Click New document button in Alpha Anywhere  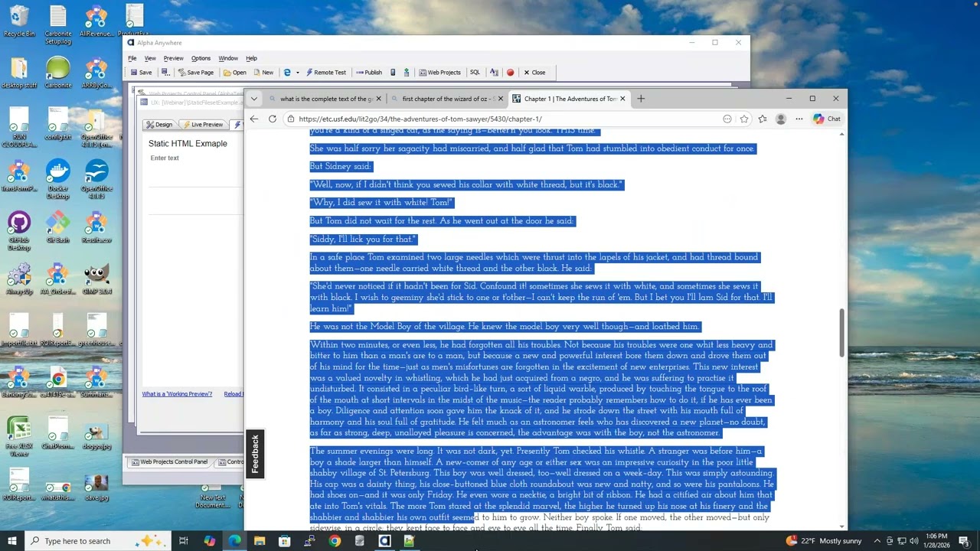point(263,73)
